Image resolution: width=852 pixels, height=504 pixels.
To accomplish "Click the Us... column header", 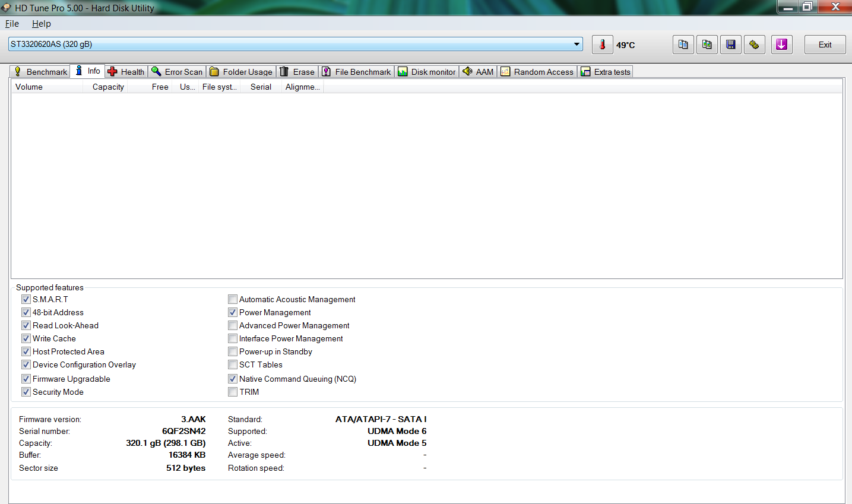I will click(x=186, y=87).
